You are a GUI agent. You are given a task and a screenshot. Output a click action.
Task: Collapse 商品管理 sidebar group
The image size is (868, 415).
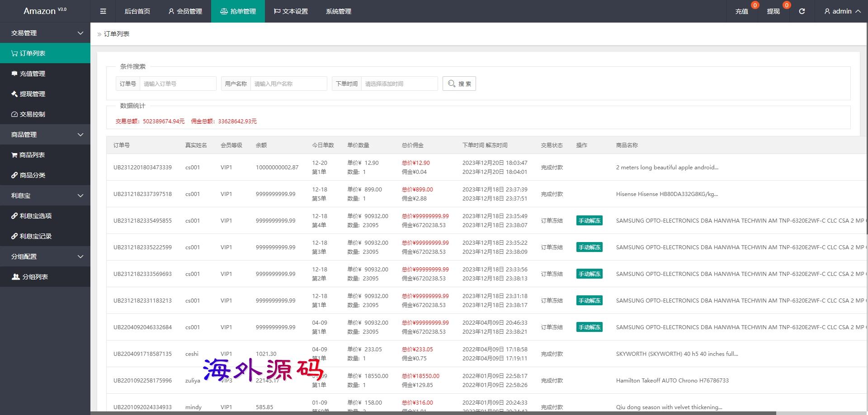click(x=45, y=135)
